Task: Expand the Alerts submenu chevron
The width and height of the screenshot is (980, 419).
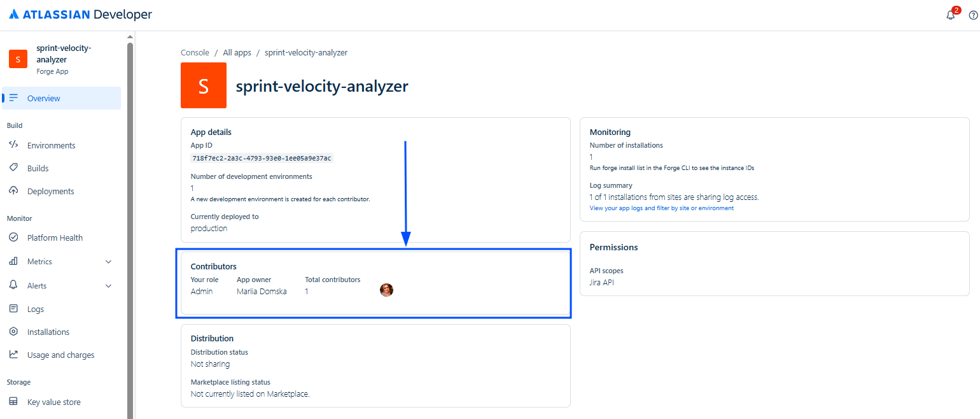Action: (108, 286)
